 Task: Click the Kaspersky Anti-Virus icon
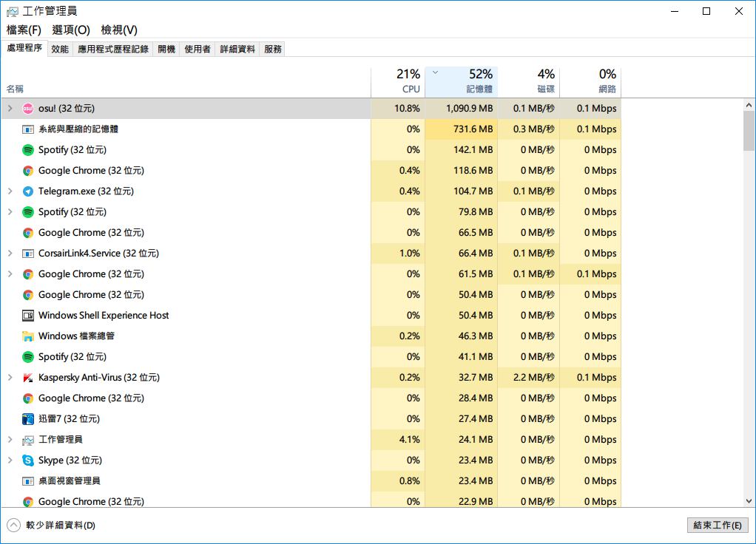(28, 378)
